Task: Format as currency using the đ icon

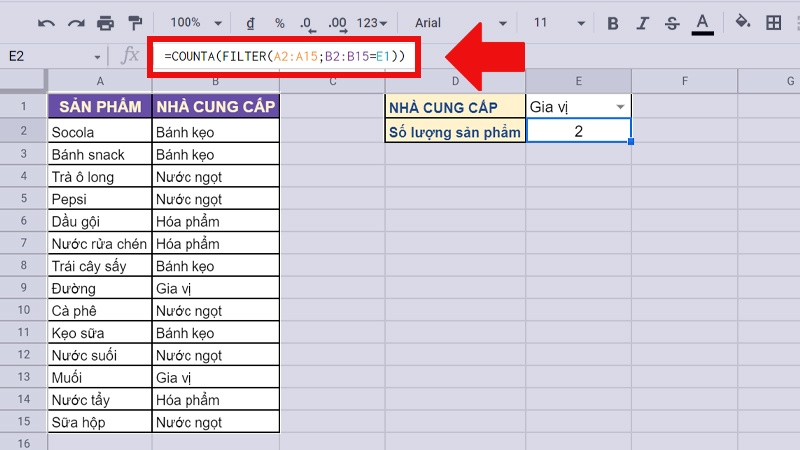Action: pos(249,23)
